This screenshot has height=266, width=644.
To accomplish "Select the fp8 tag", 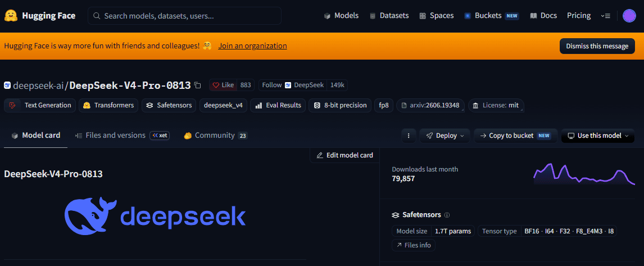I will pos(384,105).
